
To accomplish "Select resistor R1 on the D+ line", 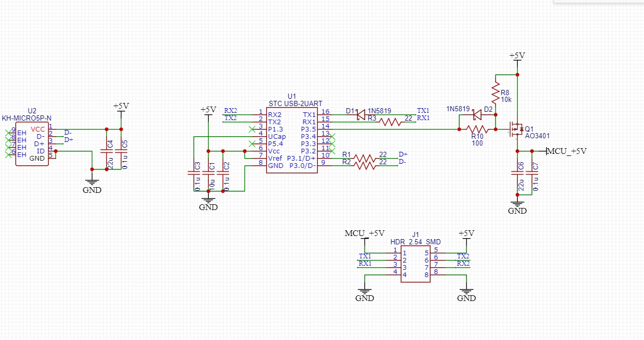I will 365,158.
